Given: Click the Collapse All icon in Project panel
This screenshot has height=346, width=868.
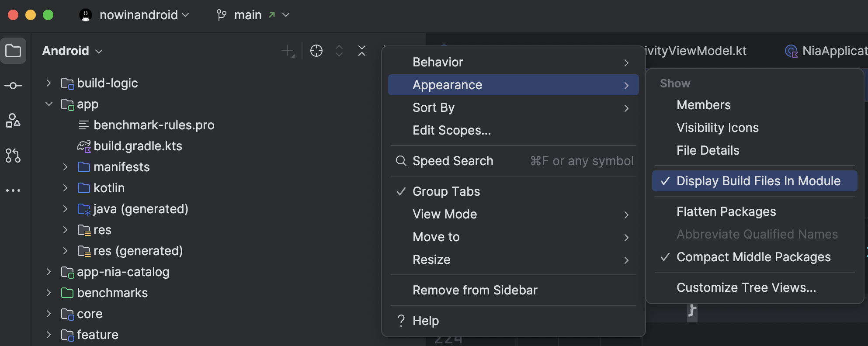Looking at the screenshot, I should coord(362,51).
